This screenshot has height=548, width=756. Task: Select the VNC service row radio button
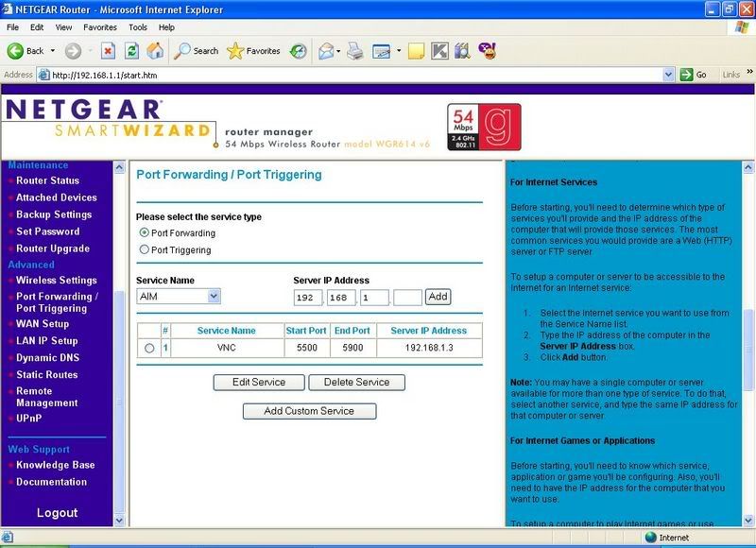coord(149,348)
